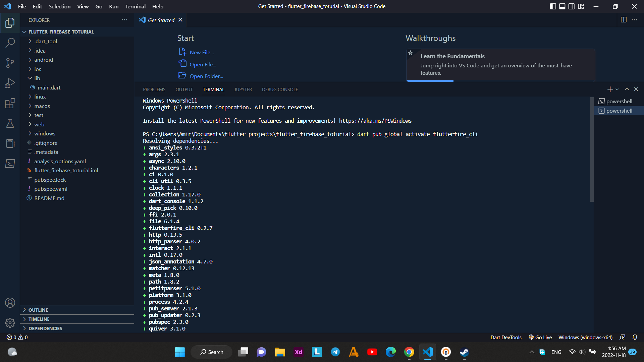Click the taskbar Search box
This screenshot has height=362, width=644.
coord(212,352)
